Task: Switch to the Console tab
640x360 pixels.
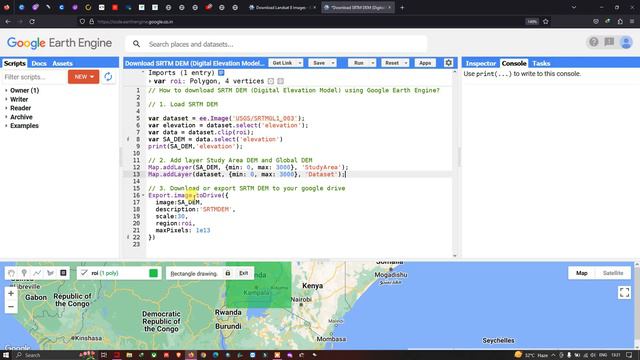Action: coord(514,63)
